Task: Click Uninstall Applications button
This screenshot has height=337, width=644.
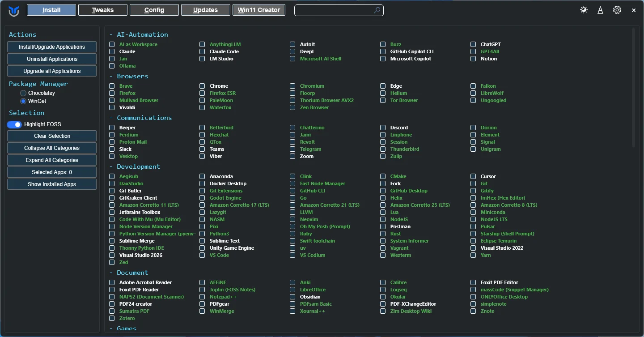Action: (52, 59)
